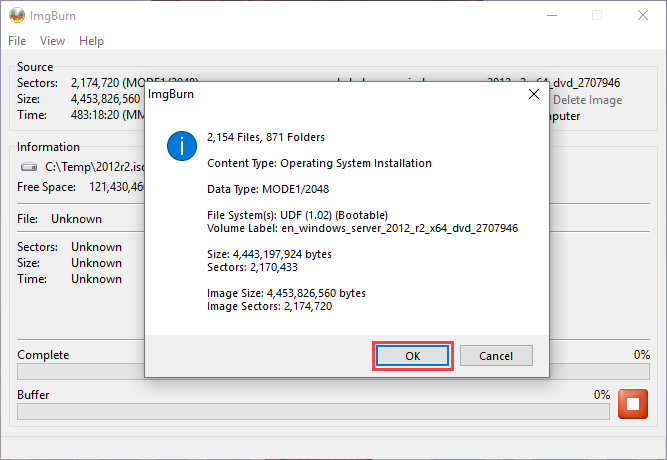Open the Help menu
Image resolution: width=667 pixels, height=460 pixels.
coord(91,41)
